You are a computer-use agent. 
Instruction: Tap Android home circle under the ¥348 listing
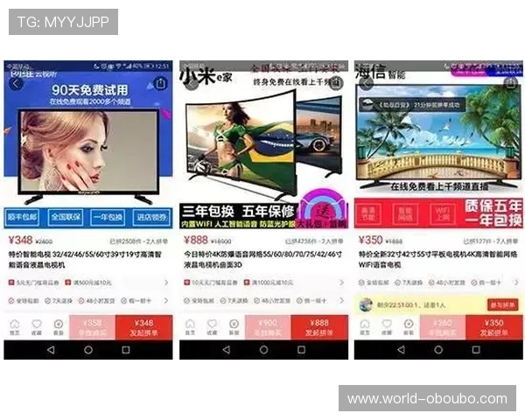click(88, 350)
